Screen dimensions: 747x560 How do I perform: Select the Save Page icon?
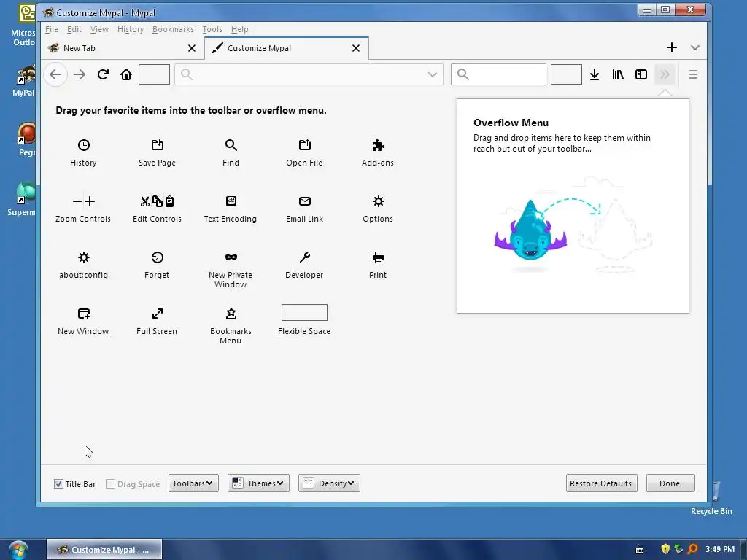158,145
